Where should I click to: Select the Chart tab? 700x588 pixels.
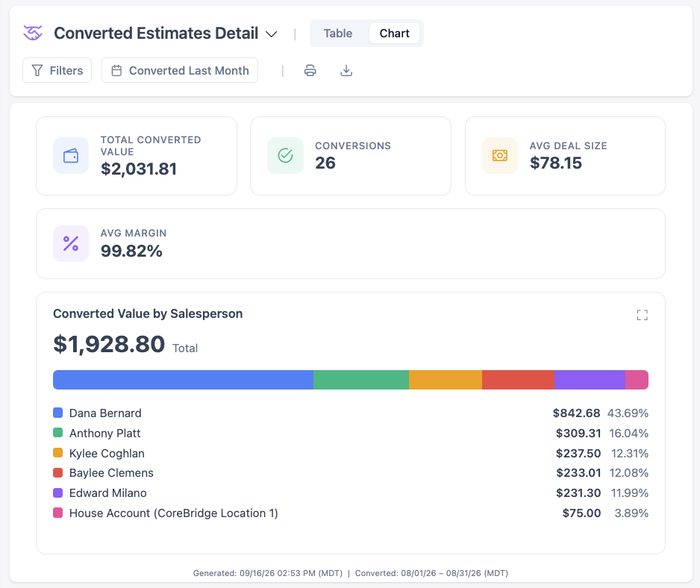click(x=394, y=34)
